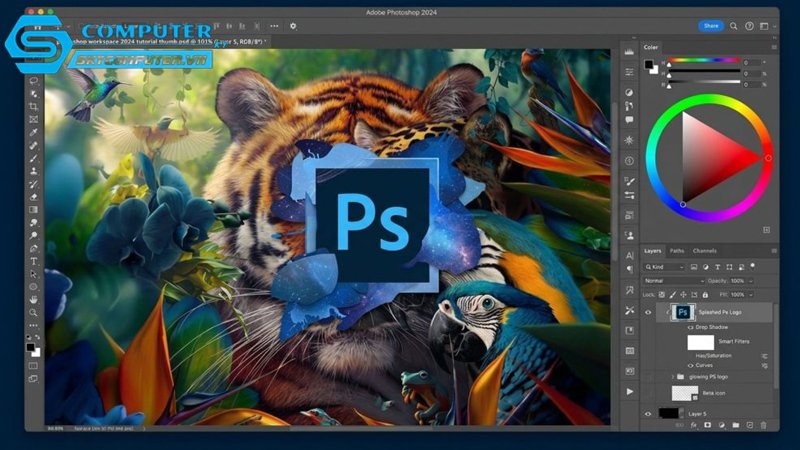Select the Clone Stamp tool
Screen dimensions: 800x450
[x=34, y=171]
